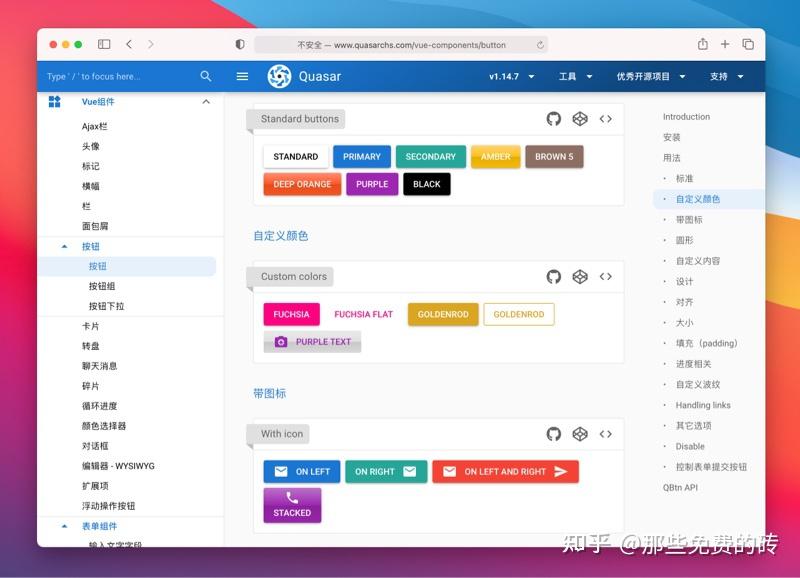
Task: Click the search magnifier icon
Action: coord(206,76)
